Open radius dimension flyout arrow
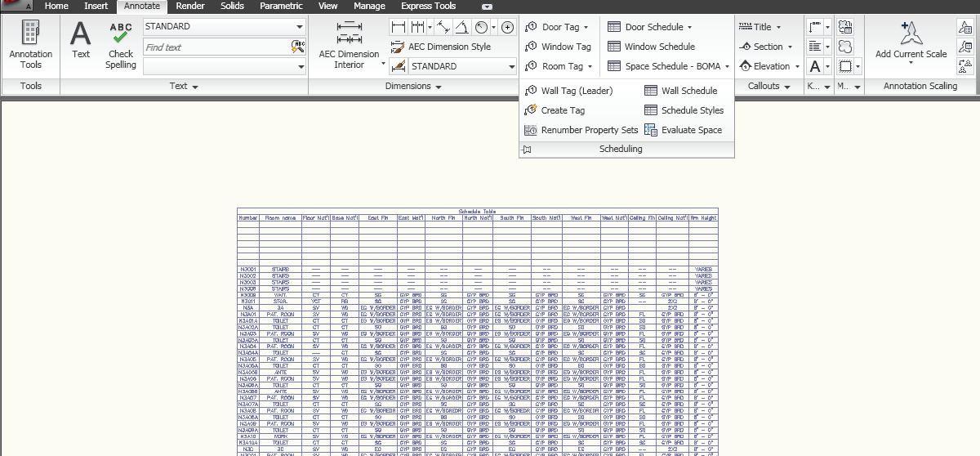The height and width of the screenshot is (456, 980). (493, 27)
